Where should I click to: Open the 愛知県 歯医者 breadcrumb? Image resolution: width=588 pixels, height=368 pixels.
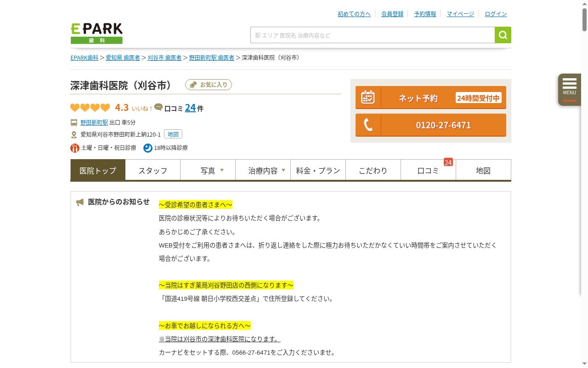coord(123,57)
